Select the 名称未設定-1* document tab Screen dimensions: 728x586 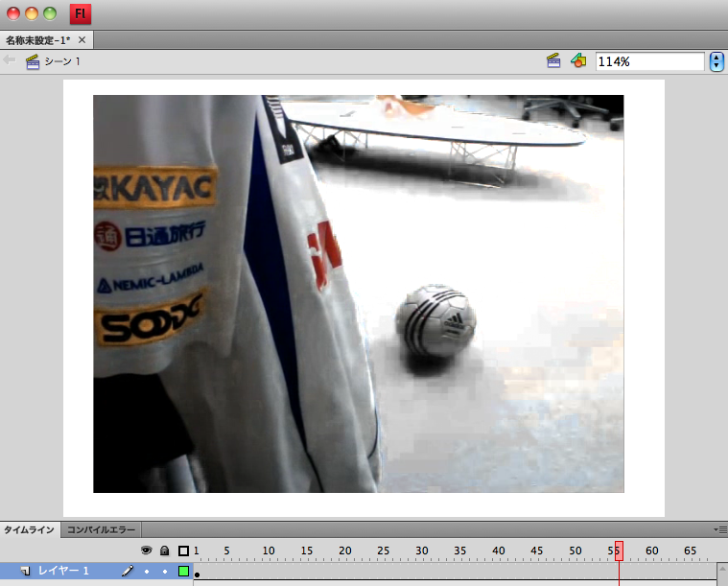(46, 40)
